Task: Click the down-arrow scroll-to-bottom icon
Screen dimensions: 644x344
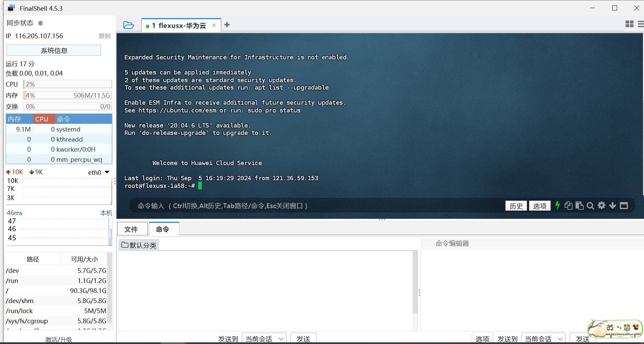Action: (612, 205)
